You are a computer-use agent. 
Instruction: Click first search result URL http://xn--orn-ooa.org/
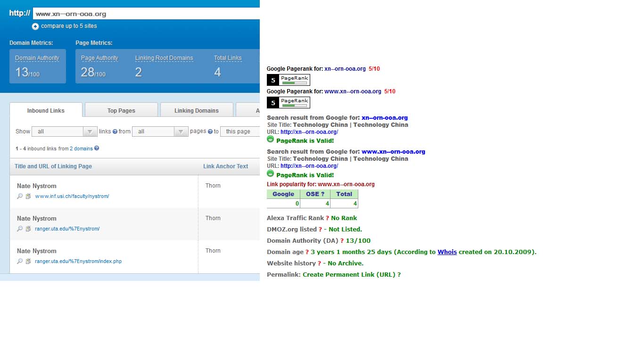pos(309,132)
